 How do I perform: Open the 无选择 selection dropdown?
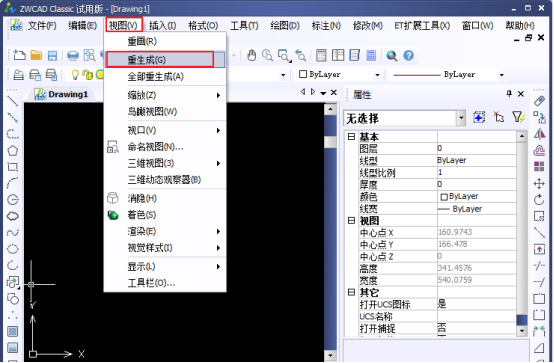[x=461, y=118]
